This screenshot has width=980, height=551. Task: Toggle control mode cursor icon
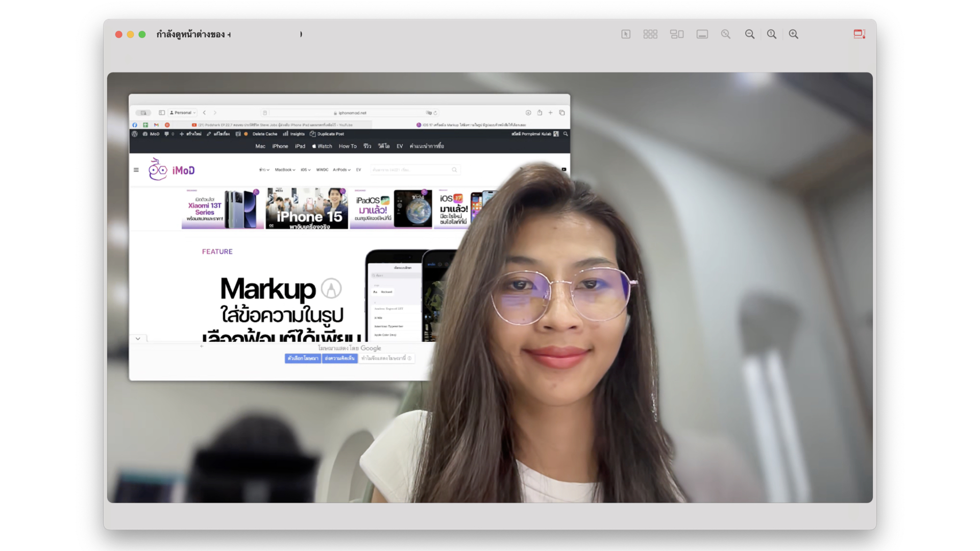[626, 34]
